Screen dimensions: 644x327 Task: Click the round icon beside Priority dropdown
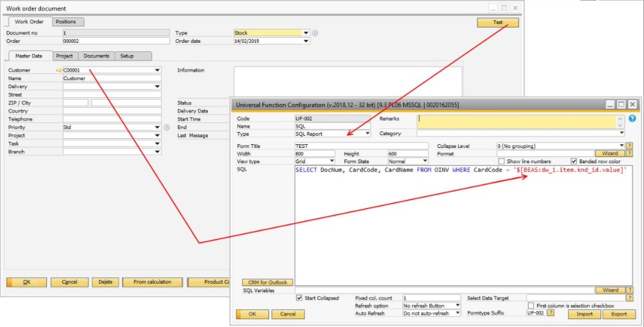166,127
